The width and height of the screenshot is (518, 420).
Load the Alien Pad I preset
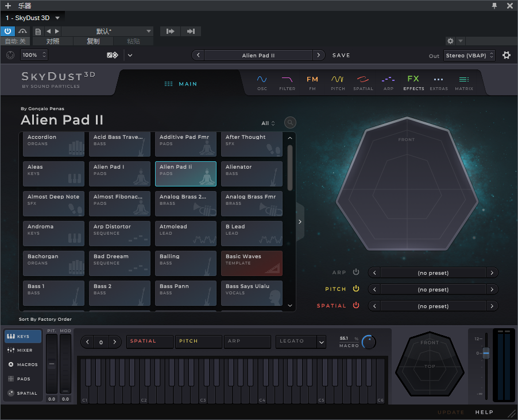(x=119, y=174)
